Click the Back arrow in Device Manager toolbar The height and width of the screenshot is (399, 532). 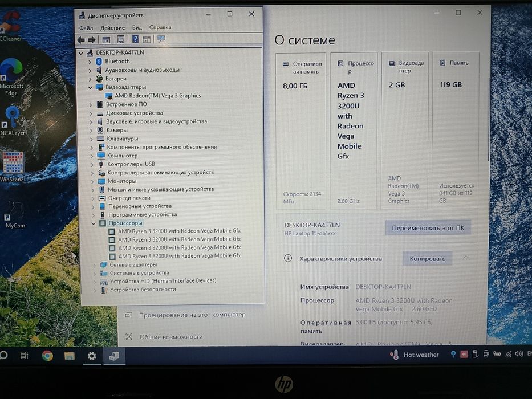81,40
